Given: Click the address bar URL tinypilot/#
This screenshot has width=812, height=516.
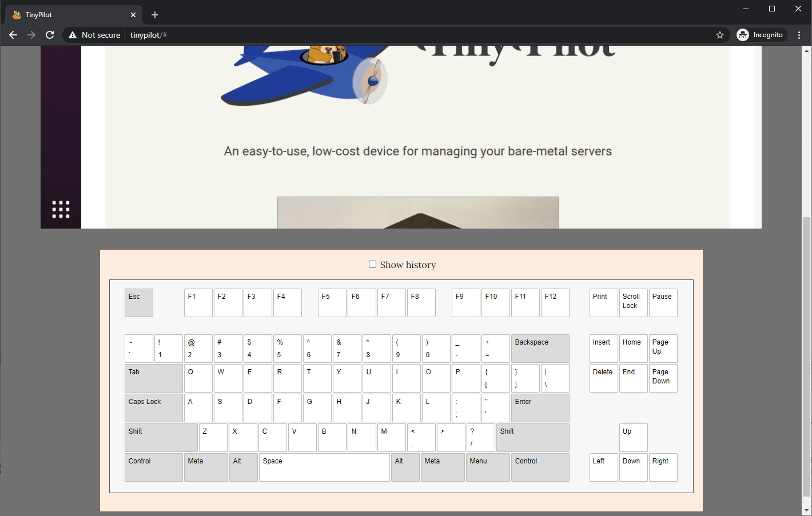Looking at the screenshot, I should [x=149, y=35].
